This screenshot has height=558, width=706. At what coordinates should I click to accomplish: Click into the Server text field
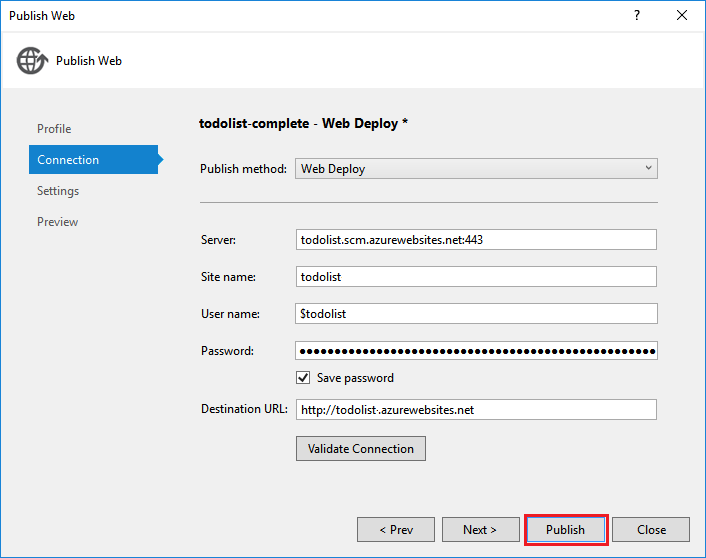pyautogui.click(x=476, y=240)
